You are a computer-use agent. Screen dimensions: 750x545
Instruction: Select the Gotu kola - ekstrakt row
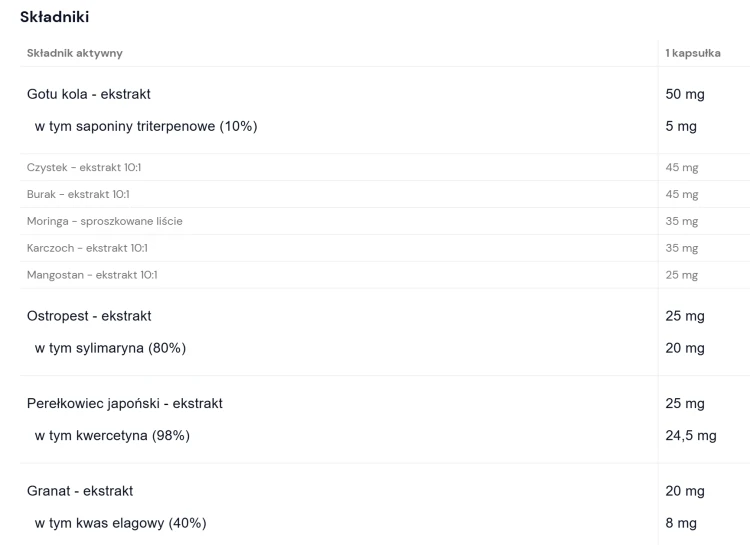(x=89, y=94)
